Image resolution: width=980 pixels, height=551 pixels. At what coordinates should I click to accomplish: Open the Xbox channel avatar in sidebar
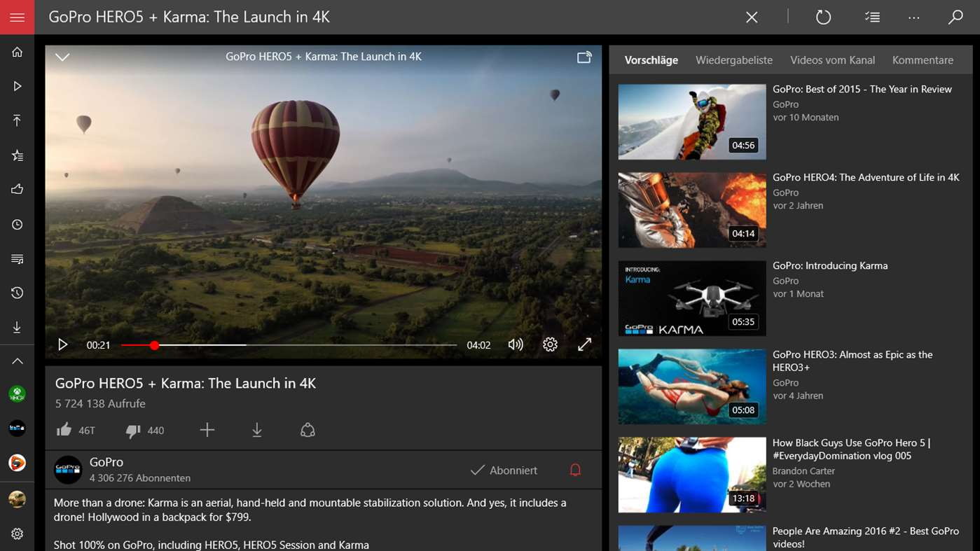click(18, 394)
